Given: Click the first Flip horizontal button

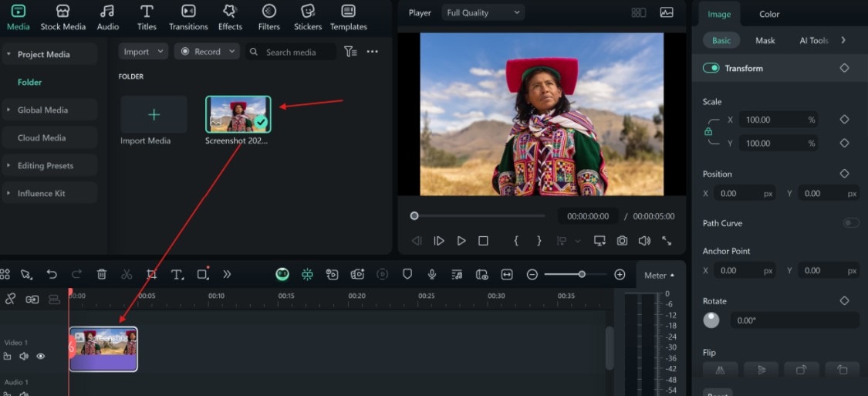Looking at the screenshot, I should [720, 370].
